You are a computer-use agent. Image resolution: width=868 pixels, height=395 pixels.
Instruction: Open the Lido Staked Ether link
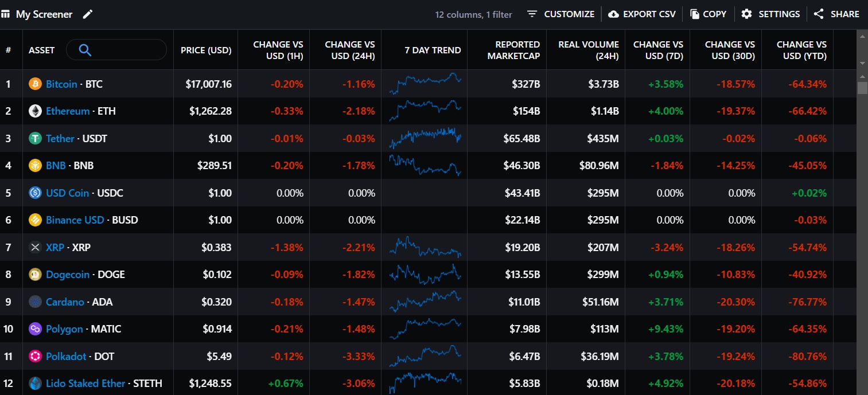[85, 384]
